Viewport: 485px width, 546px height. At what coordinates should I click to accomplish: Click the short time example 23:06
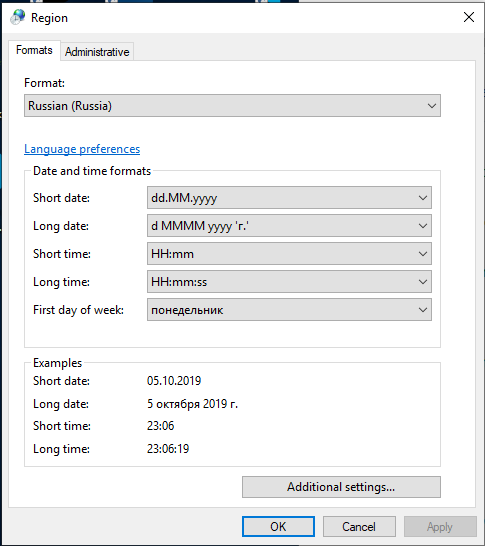160,426
